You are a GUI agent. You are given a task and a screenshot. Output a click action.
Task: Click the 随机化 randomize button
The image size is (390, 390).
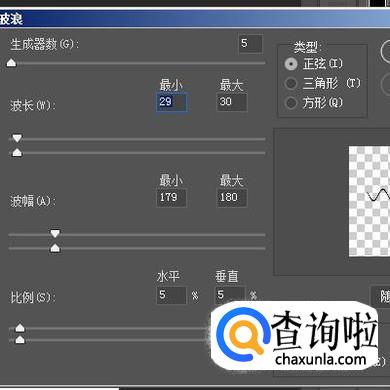pyautogui.click(x=381, y=296)
